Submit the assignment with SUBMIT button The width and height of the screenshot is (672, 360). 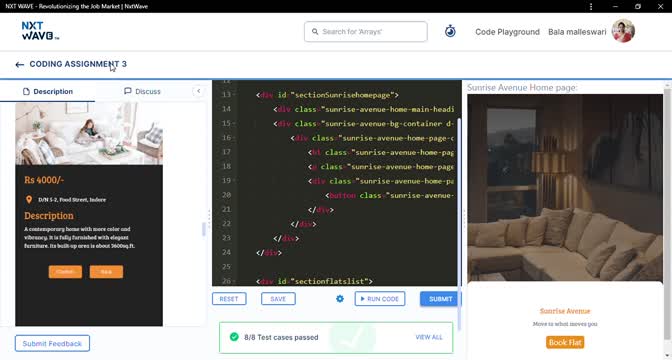[440, 299]
